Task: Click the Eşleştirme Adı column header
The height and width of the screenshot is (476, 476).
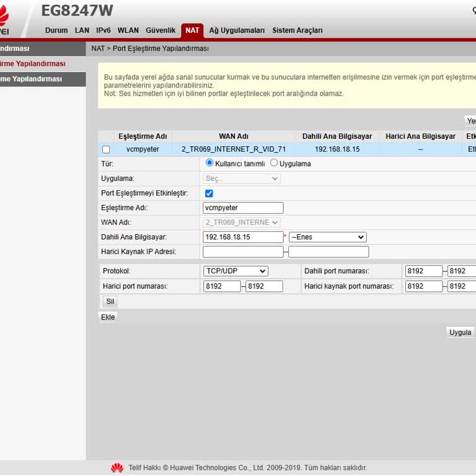Action: [143, 136]
